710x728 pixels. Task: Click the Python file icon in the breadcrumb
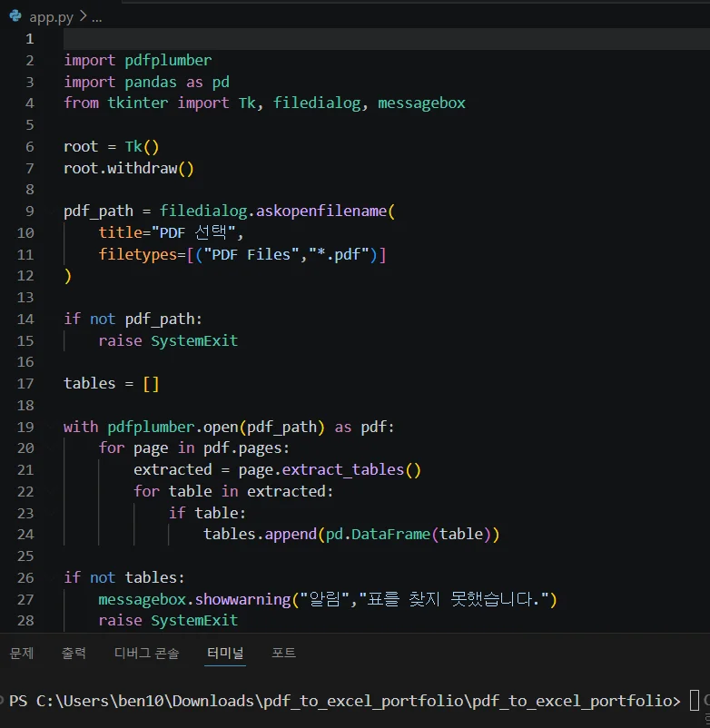point(15,16)
